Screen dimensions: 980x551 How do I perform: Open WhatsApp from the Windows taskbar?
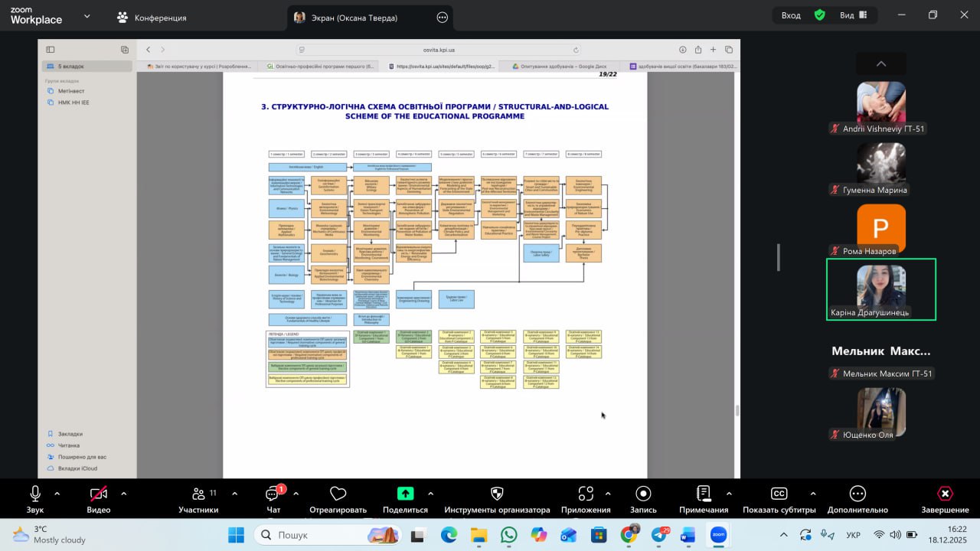pos(508,535)
